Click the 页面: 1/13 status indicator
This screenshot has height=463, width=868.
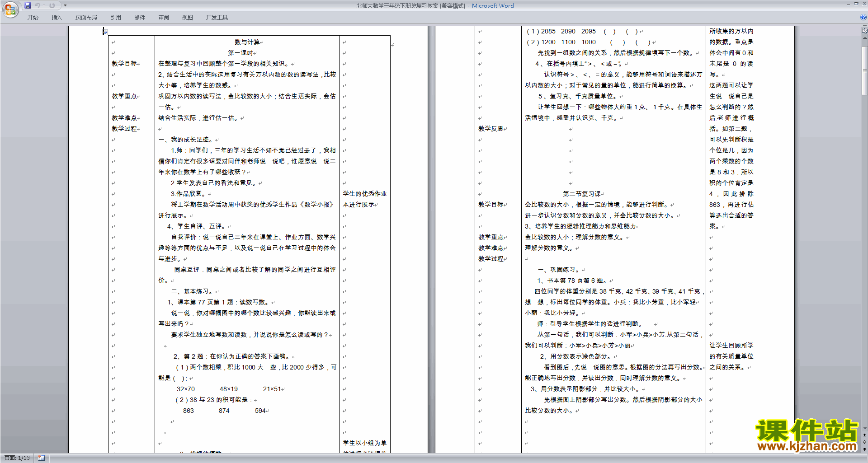coord(17,458)
